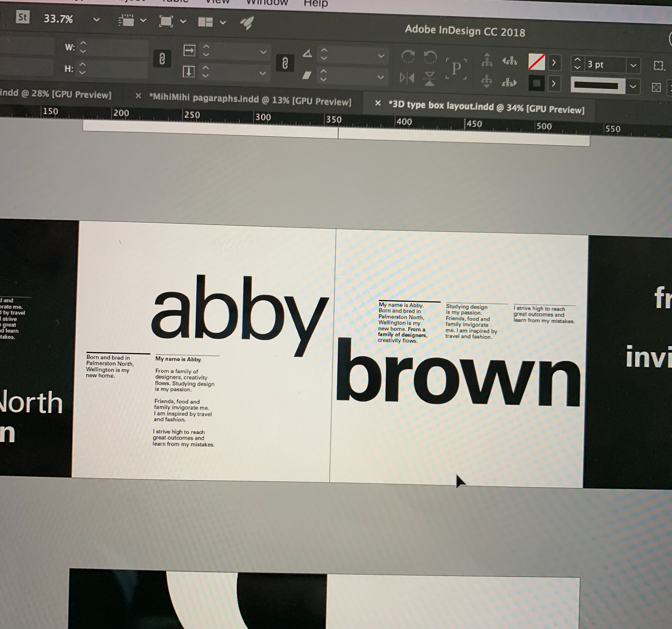Switch to MihiMihi pagaraphs.indd tab
Screen dimensions: 672x629
coord(250,99)
